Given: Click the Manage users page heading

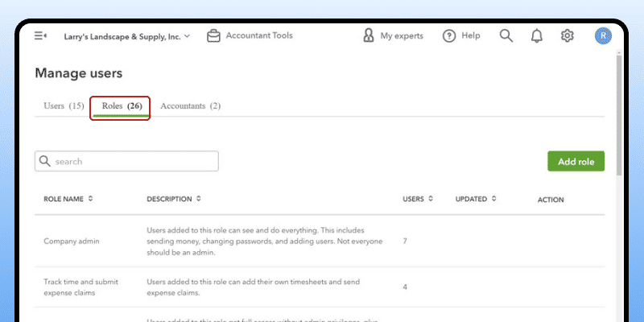Looking at the screenshot, I should tap(78, 73).
